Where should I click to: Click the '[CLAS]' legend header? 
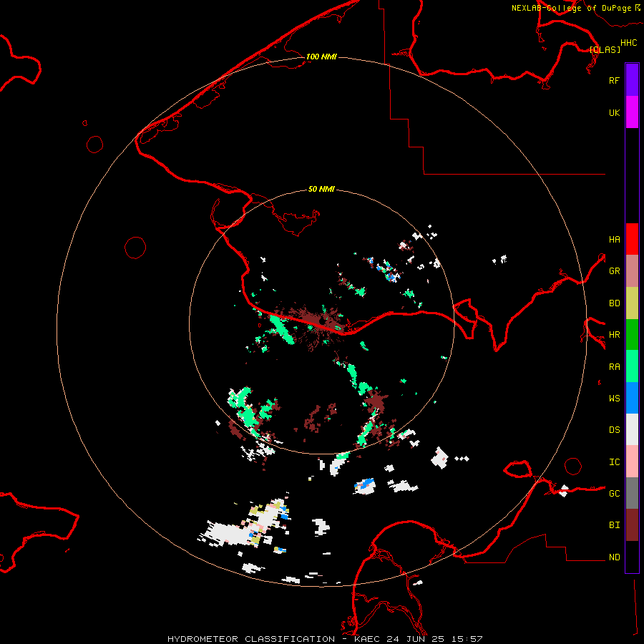605,49
